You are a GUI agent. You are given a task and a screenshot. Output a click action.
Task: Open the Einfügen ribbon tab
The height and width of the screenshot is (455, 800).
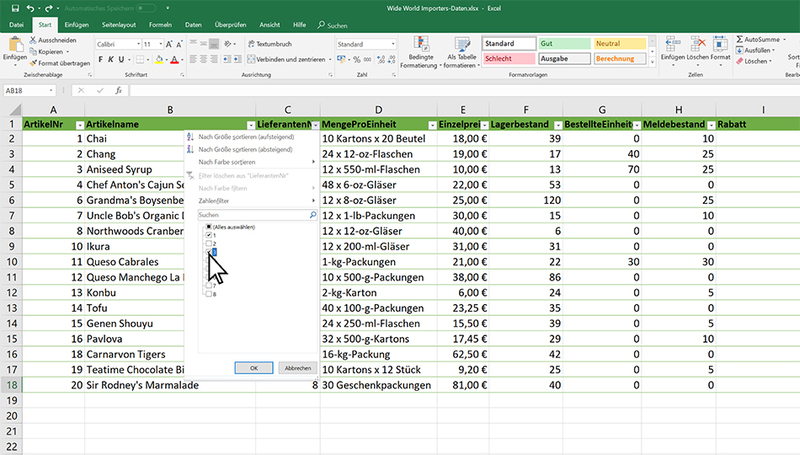point(76,24)
